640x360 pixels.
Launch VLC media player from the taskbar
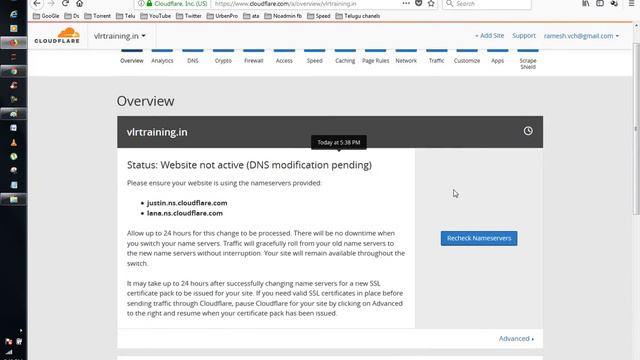click(13, 142)
